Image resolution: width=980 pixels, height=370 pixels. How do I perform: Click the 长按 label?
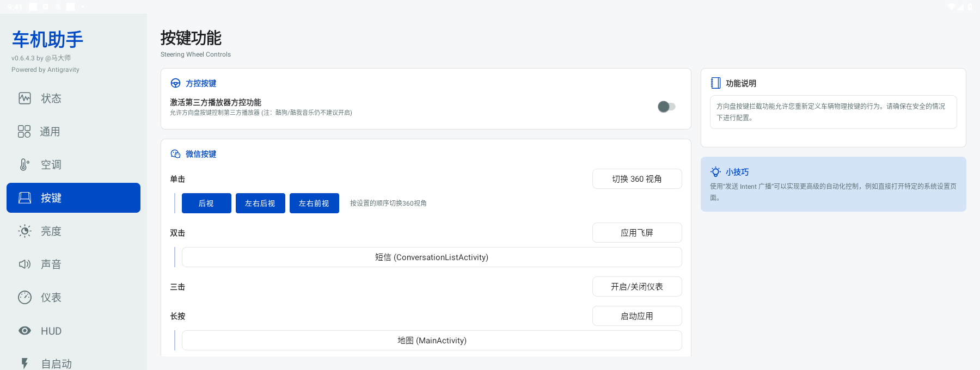tap(177, 316)
